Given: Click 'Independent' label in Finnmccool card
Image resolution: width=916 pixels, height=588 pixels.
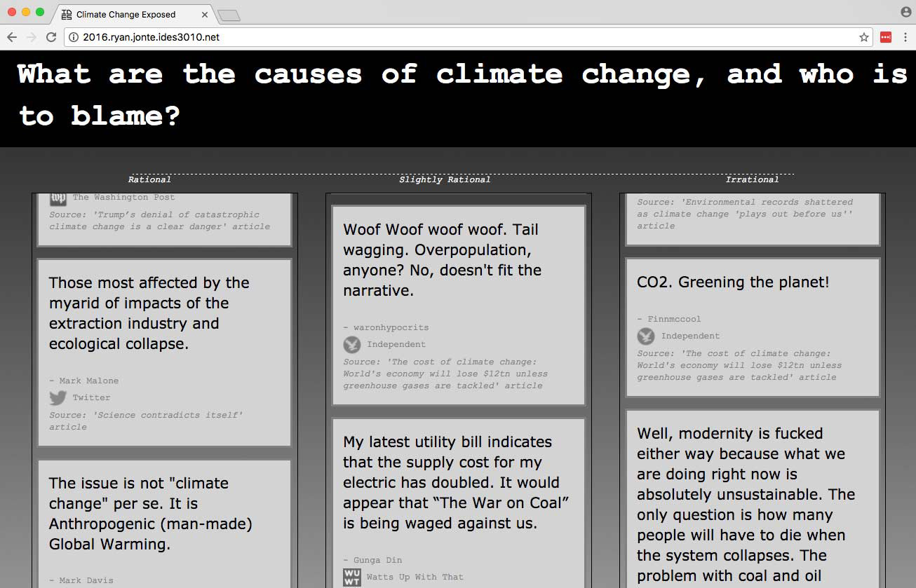Looking at the screenshot, I should 690,336.
